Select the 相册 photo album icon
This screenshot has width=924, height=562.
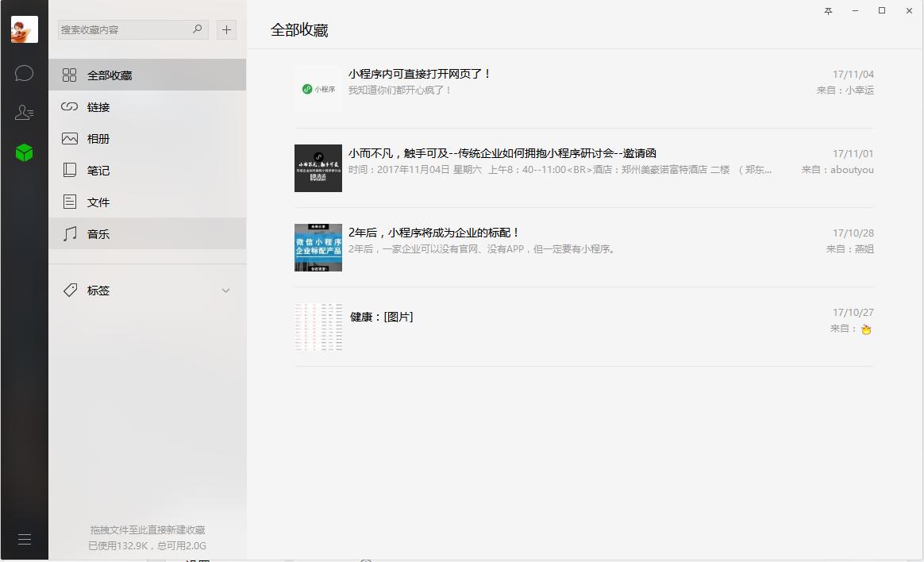[x=70, y=138]
